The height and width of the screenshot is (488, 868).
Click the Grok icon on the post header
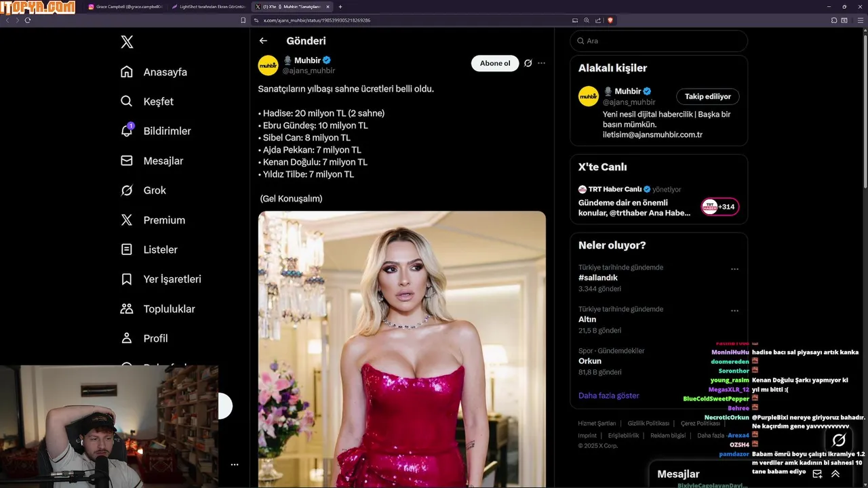[x=528, y=63]
